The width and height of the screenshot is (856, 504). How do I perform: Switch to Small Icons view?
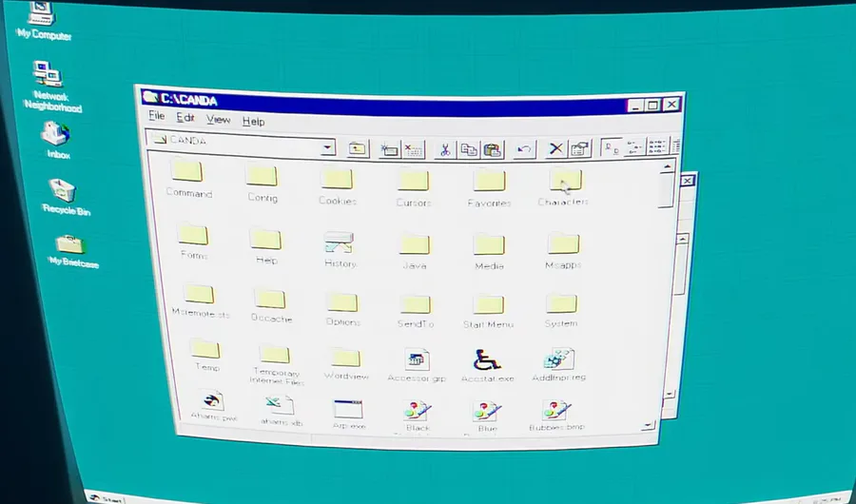[x=635, y=146]
